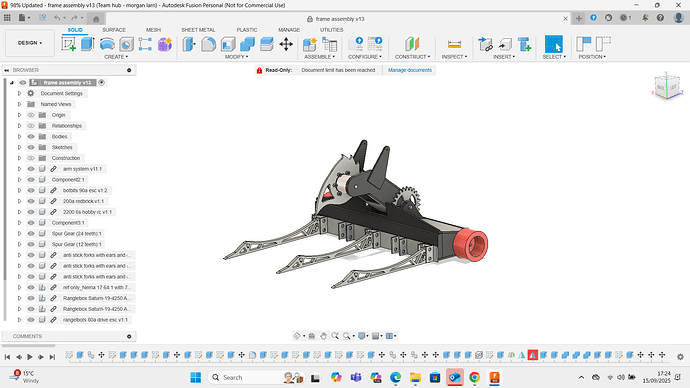
Task: Toggle visibility of arm system v11:1
Action: (x=31, y=169)
